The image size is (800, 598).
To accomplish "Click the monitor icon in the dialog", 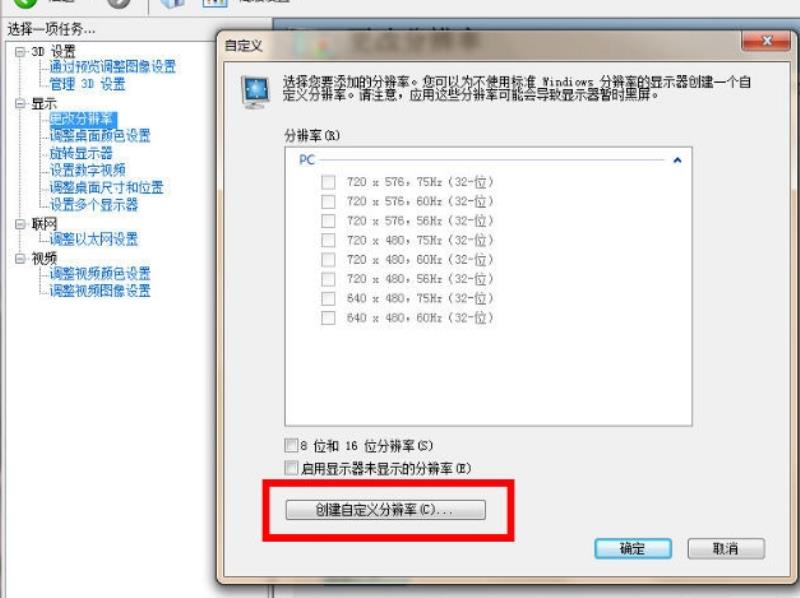I will point(255,92).
